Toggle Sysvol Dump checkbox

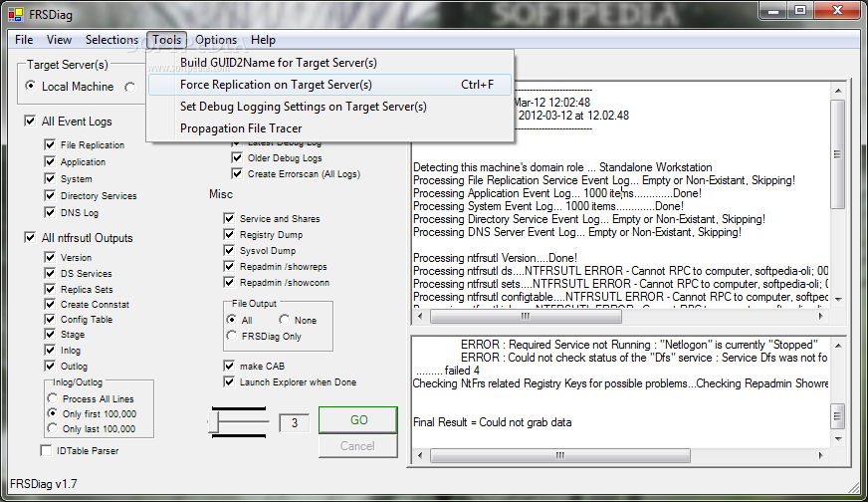pyautogui.click(x=229, y=250)
